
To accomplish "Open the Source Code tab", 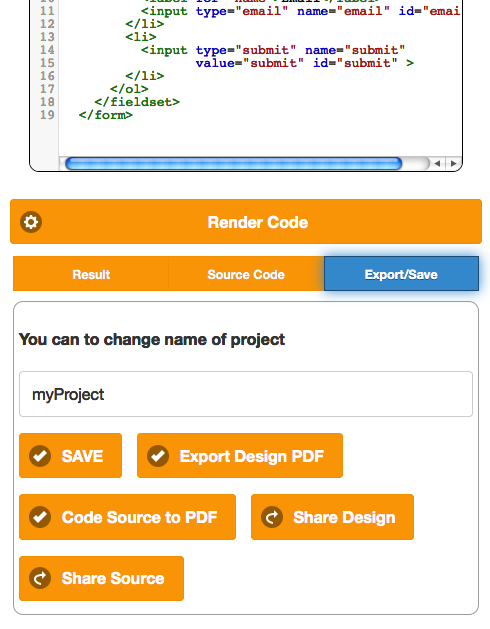I will [246, 274].
